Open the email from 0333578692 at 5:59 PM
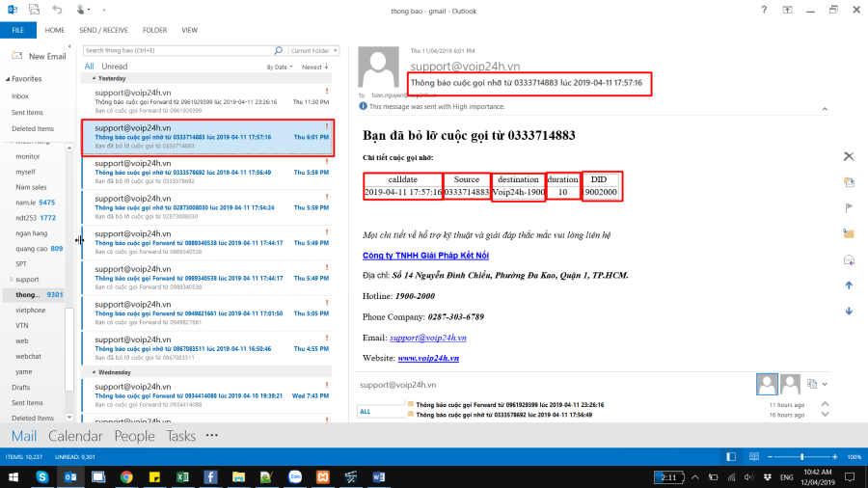 [x=207, y=172]
